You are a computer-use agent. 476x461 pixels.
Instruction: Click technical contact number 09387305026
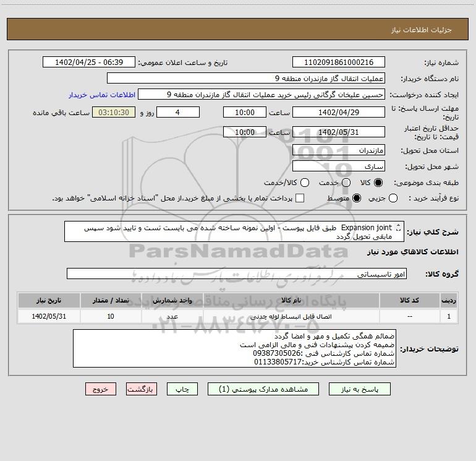(277, 353)
